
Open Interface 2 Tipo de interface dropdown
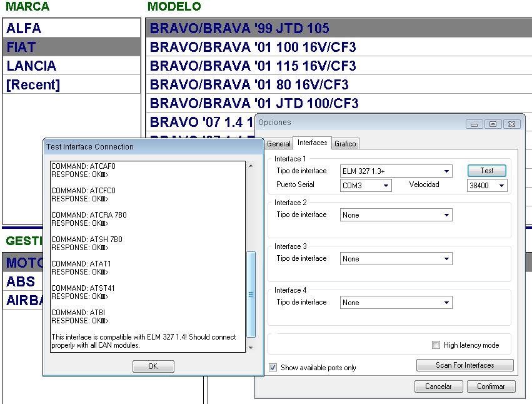tap(396, 215)
